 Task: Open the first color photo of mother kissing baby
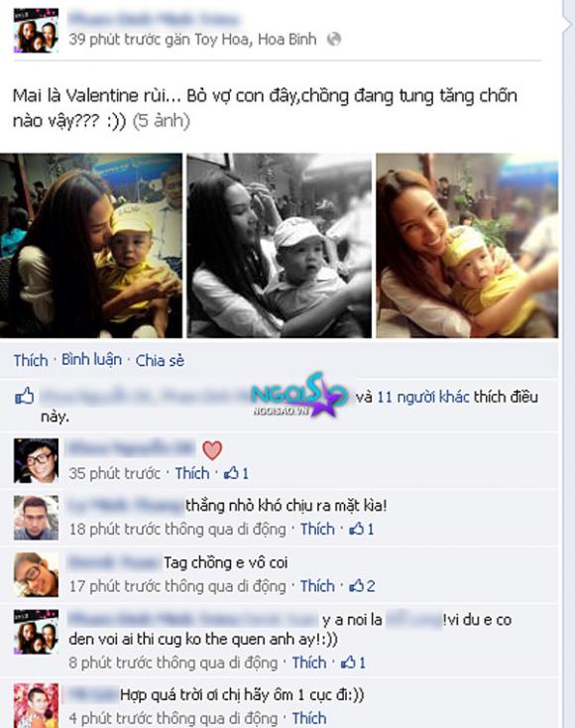pos(91,246)
